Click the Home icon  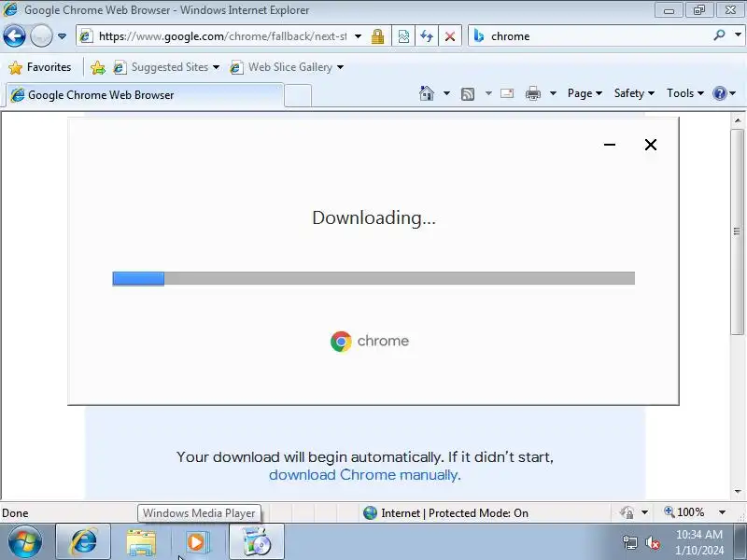[427, 93]
